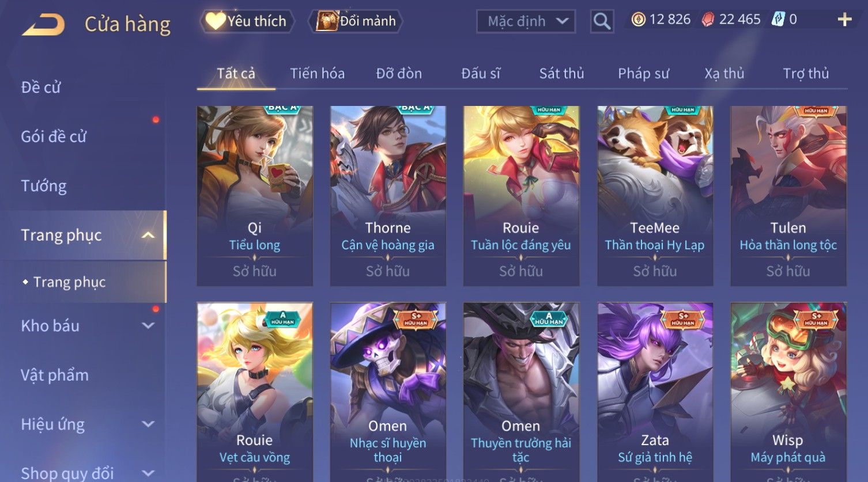This screenshot has height=482, width=868.
Task: Tap the heart icon in Yêu thích
Action: coord(216,21)
